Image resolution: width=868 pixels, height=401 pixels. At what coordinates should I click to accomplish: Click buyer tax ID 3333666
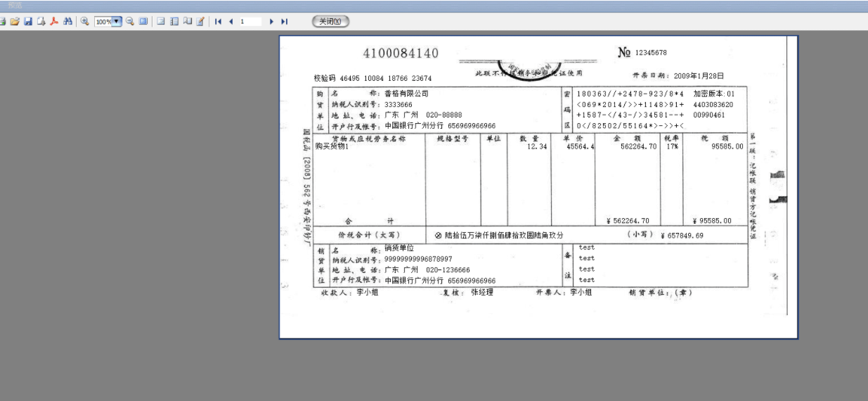[x=399, y=104]
